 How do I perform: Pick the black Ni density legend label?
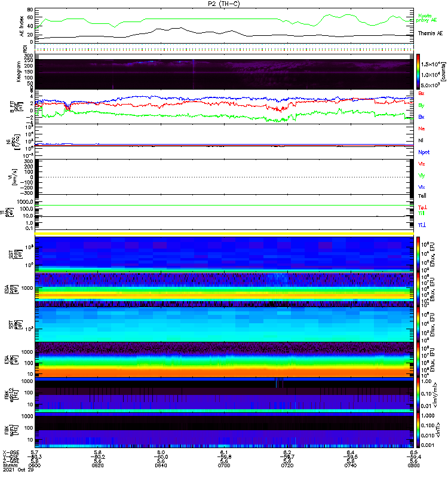421,140
